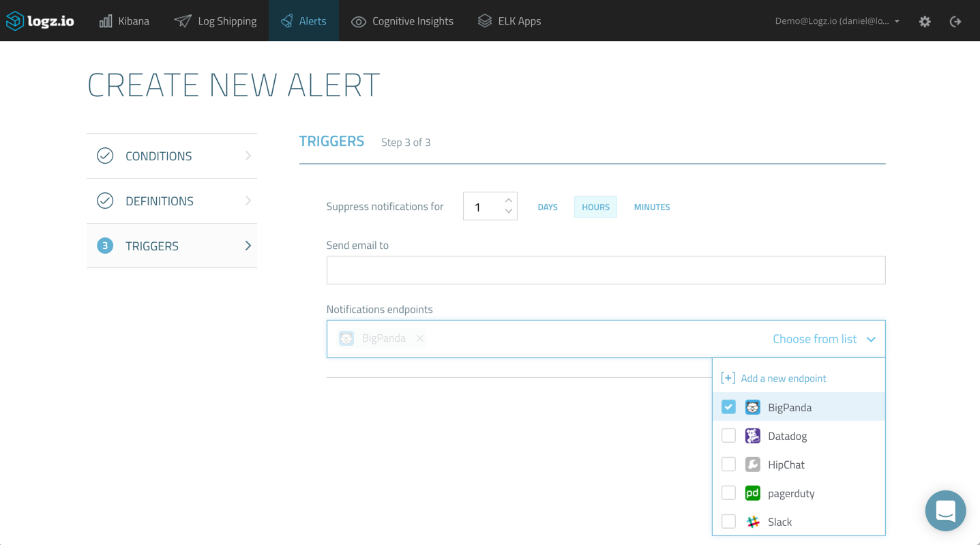
Task: Select Slack from endpoint list
Action: click(x=799, y=522)
